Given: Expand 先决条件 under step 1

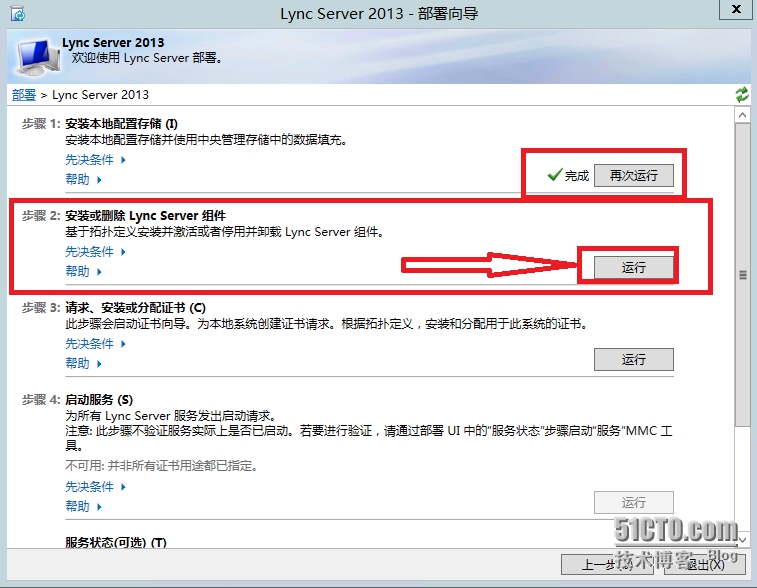Looking at the screenshot, I should pyautogui.click(x=95, y=160).
